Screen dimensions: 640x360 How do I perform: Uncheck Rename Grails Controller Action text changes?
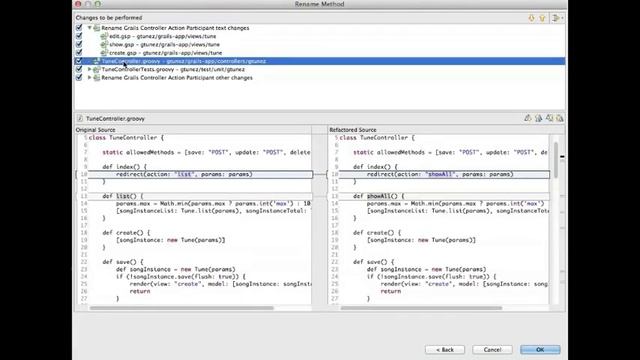coord(79,28)
